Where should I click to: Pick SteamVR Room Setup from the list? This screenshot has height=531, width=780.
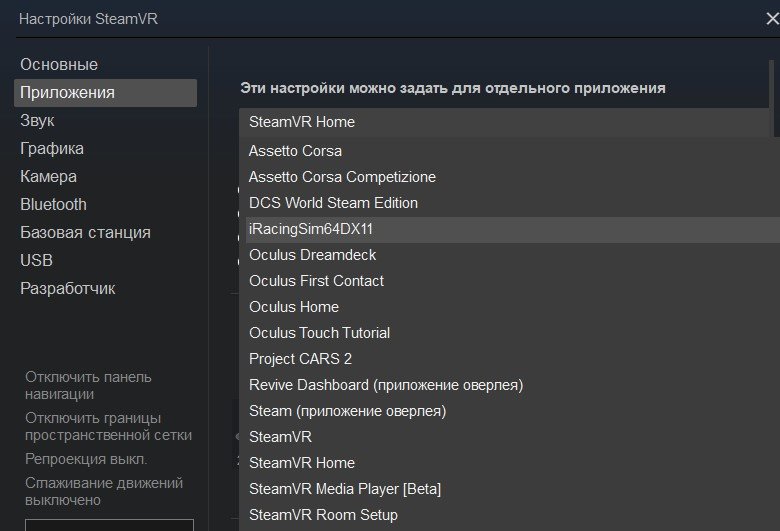323,515
